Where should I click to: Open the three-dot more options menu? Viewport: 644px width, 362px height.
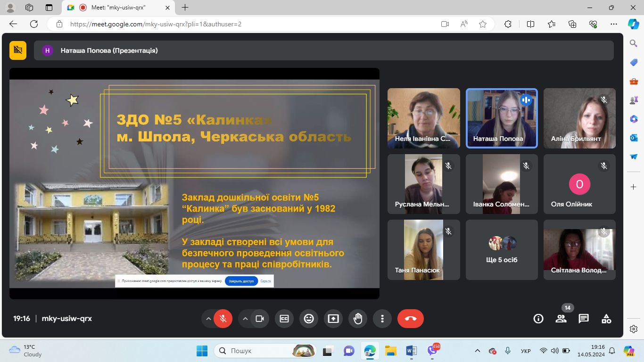(x=382, y=319)
